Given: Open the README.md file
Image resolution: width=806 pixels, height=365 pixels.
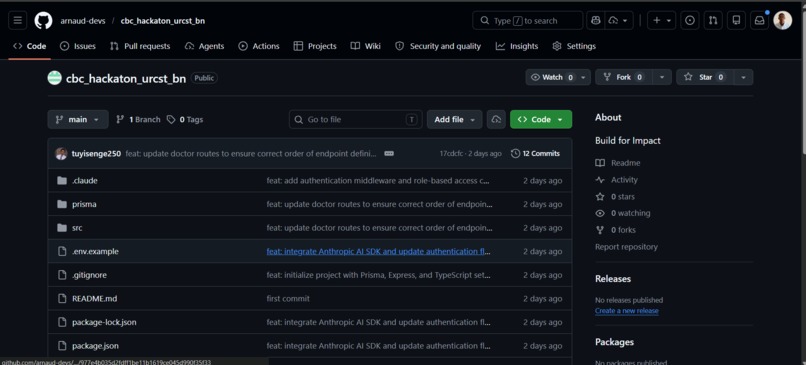Looking at the screenshot, I should (95, 299).
